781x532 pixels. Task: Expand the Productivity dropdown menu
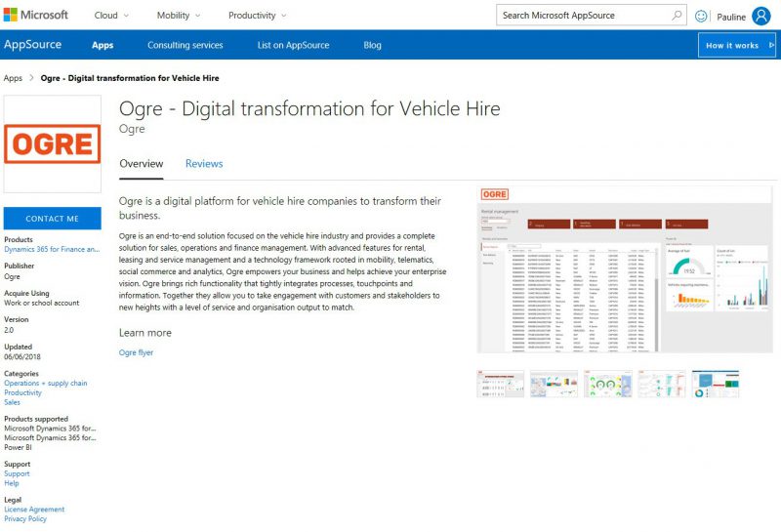[257, 16]
